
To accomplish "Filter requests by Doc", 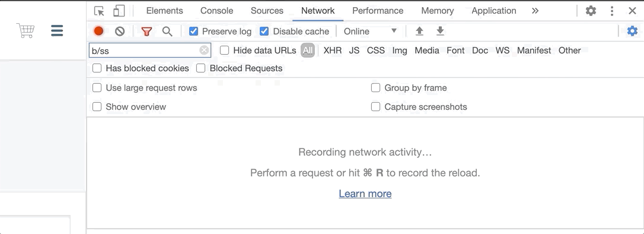I will click(480, 50).
